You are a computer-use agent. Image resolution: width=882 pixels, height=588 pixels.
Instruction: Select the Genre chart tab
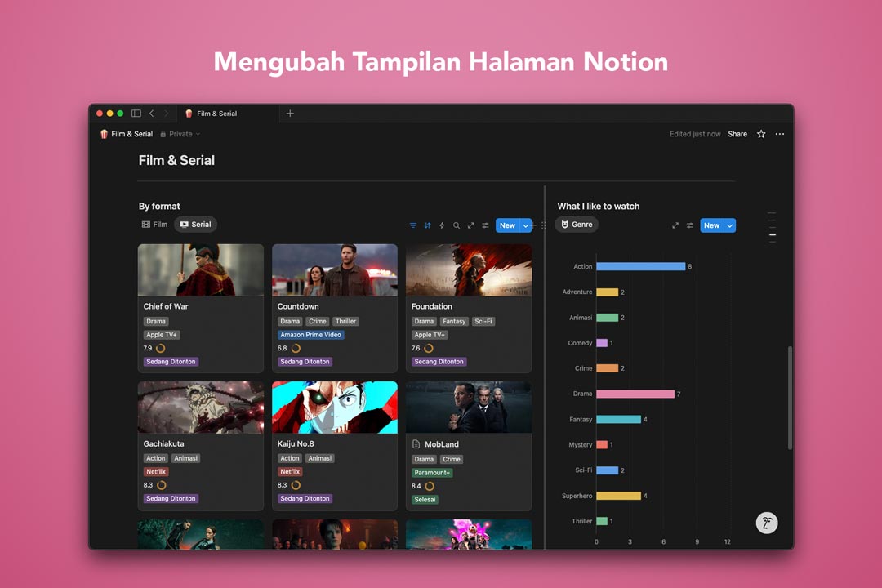coord(577,224)
